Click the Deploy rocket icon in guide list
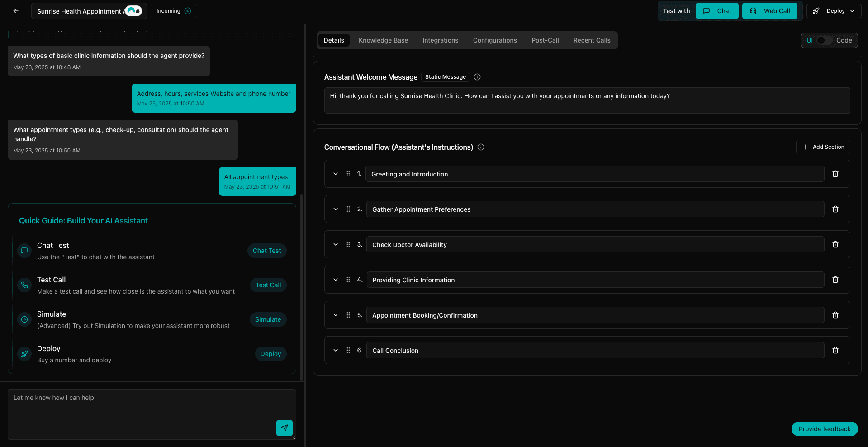Image resolution: width=868 pixels, height=447 pixels. (24, 354)
